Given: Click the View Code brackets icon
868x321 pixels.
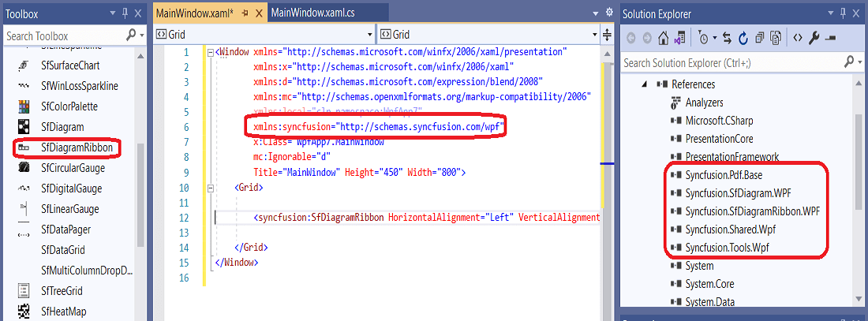Looking at the screenshot, I should 797,38.
